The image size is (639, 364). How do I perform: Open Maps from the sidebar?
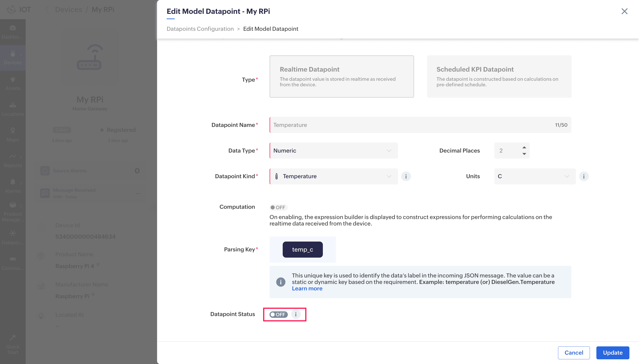(x=12, y=135)
